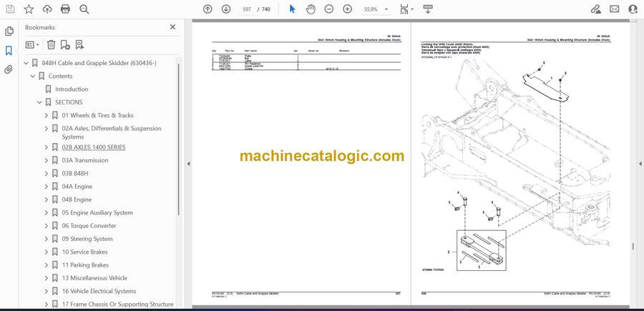Image resolution: width=644 pixels, height=311 pixels.
Task: Expand the 01 Wheels & Tires & Tracks bookmark
Action: [x=47, y=116]
